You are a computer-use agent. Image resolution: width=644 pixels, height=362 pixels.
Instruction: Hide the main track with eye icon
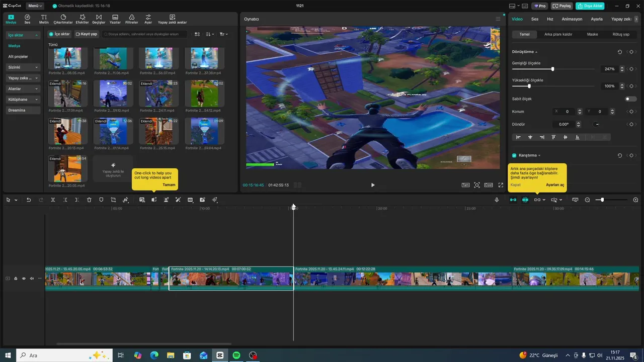(x=24, y=279)
